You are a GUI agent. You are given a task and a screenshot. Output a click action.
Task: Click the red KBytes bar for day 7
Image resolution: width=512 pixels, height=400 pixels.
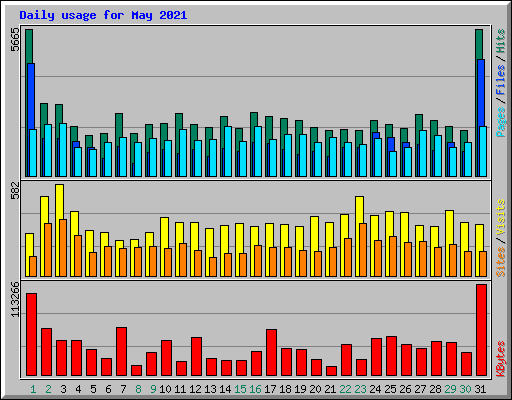click(x=122, y=352)
